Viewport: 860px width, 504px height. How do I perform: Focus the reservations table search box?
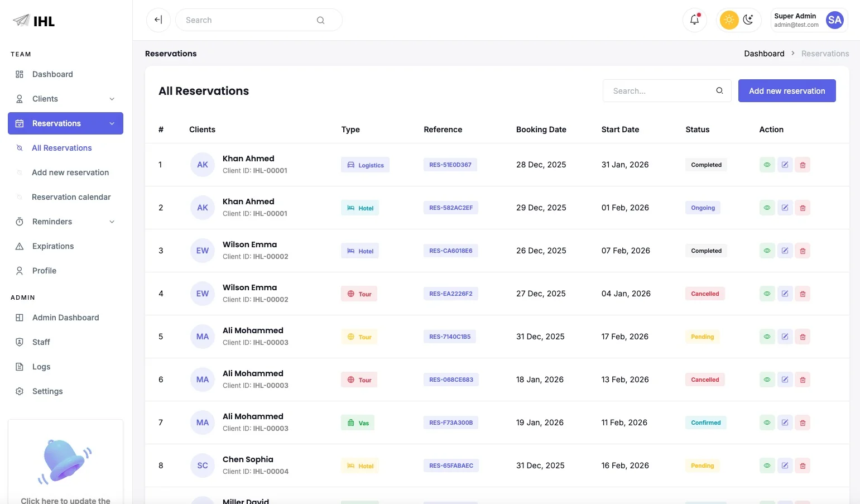(667, 90)
